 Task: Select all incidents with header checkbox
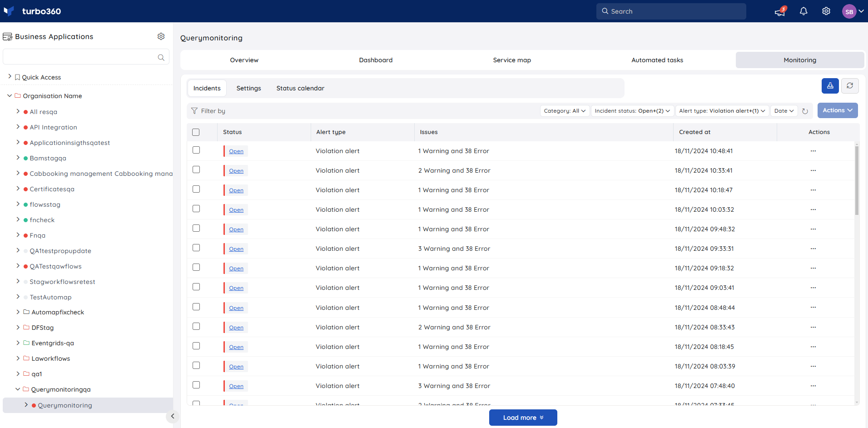(196, 132)
